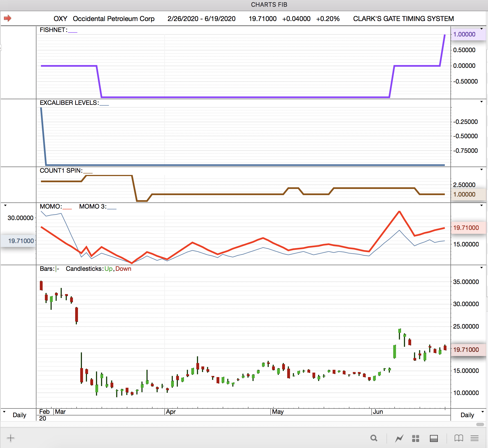This screenshot has height=448, width=488.
Task: Click the horizontal scrollbar thumb
Action: (x=480, y=424)
